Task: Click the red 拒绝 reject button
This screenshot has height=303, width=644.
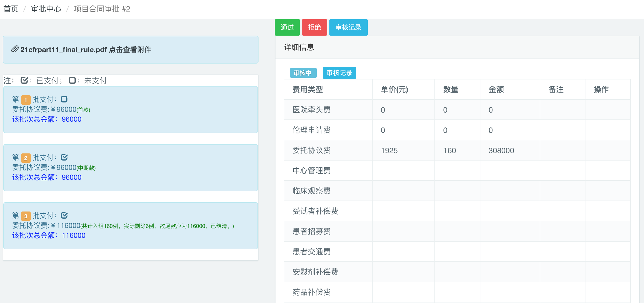Action: click(x=315, y=27)
